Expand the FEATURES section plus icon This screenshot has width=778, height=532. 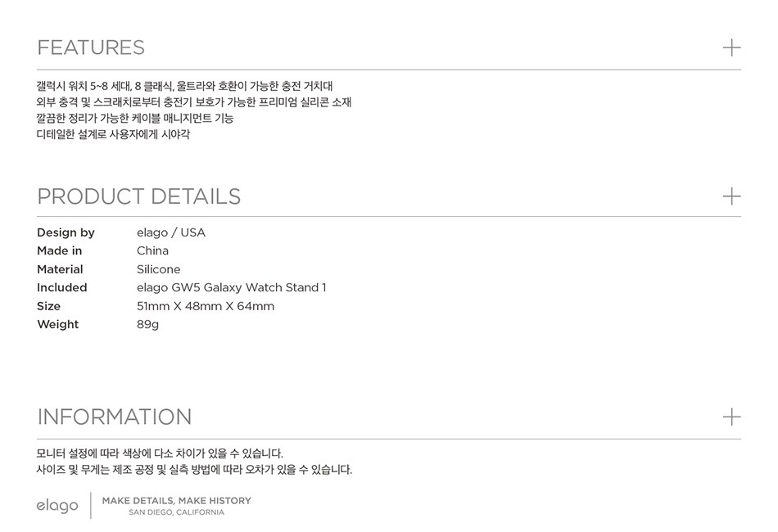[x=731, y=47]
